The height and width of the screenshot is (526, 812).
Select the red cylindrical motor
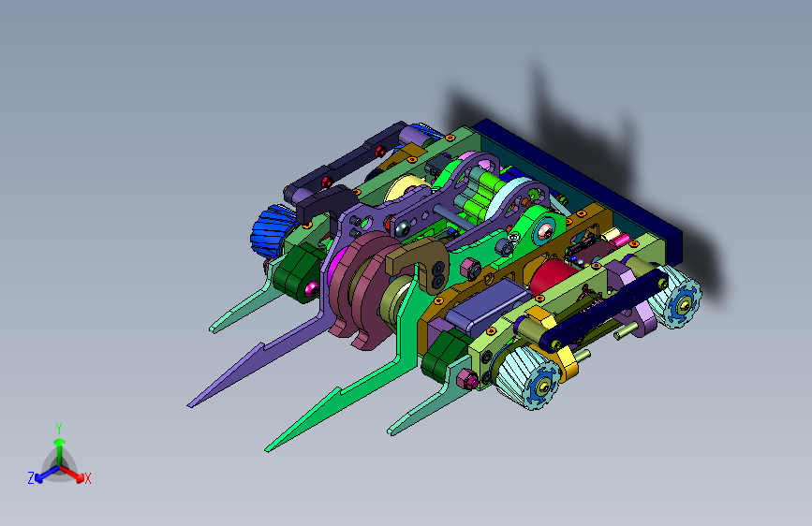pyautogui.click(x=552, y=277)
